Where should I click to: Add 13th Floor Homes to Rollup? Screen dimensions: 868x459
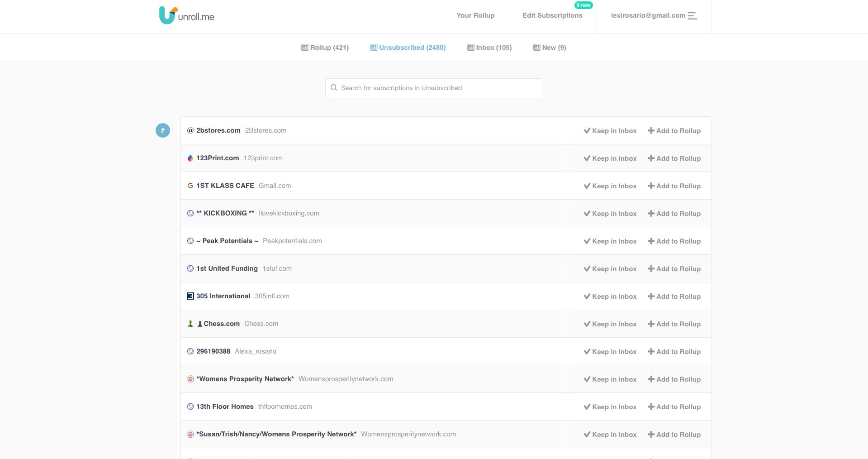(x=674, y=407)
